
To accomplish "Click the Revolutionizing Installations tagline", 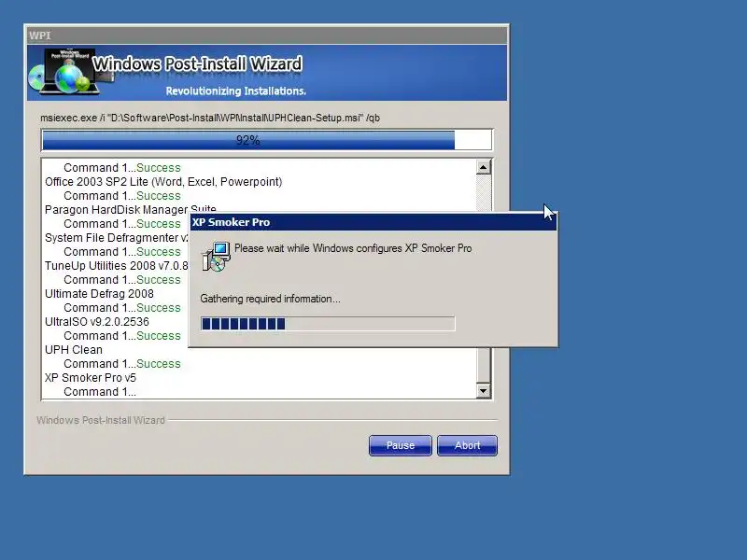I will (x=236, y=91).
